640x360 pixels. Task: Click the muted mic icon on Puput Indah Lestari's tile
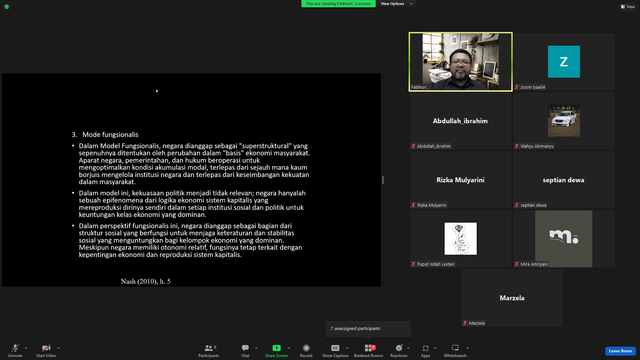[413, 264]
